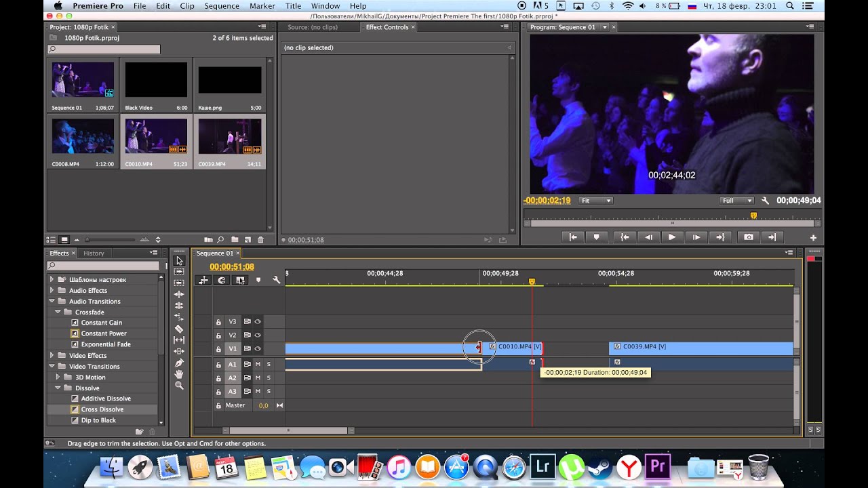Mute audio track A1

click(x=258, y=365)
